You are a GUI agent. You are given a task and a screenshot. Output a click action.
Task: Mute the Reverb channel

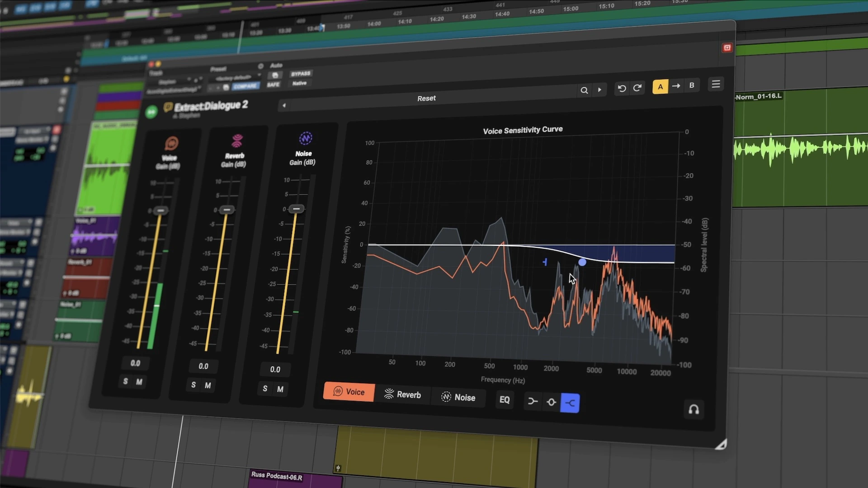click(208, 385)
